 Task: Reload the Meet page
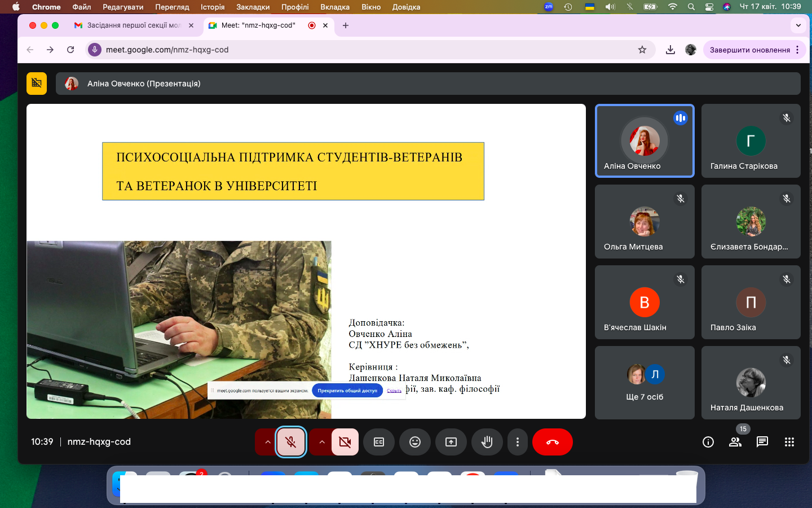[70, 50]
